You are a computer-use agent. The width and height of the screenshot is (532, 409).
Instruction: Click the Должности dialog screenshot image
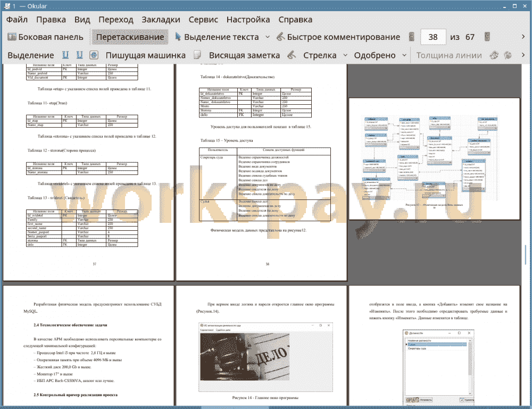(x=438, y=366)
